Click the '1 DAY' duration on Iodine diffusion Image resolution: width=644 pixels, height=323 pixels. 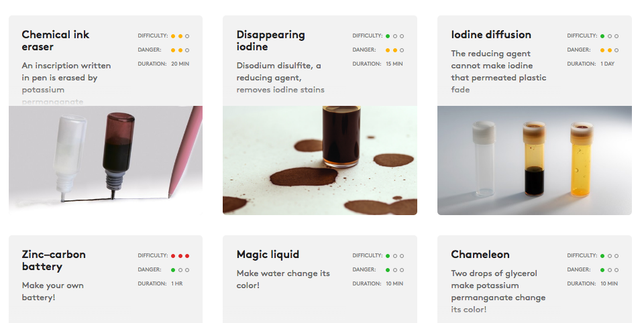(608, 64)
